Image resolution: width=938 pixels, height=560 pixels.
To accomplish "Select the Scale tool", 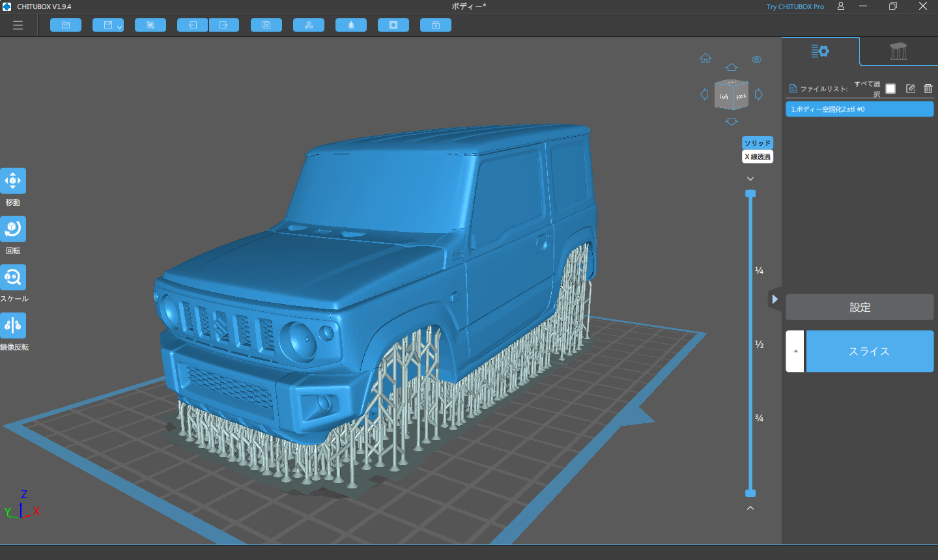I will [x=13, y=277].
